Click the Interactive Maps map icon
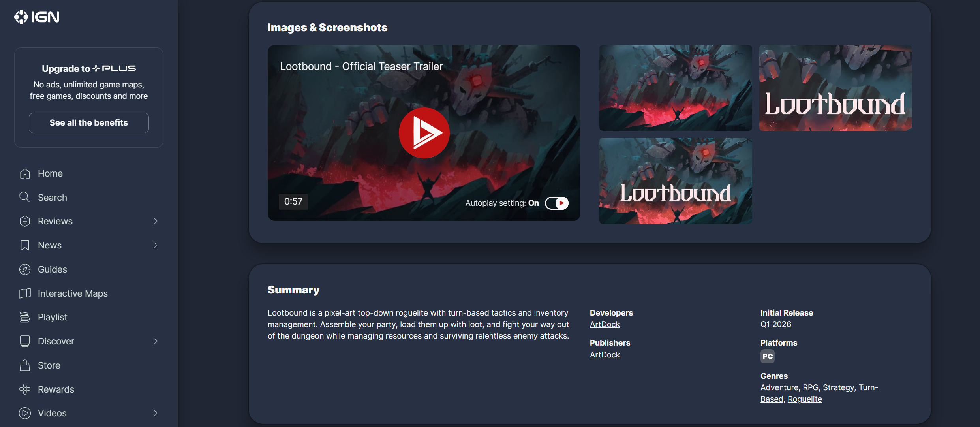The image size is (980, 427). pos(25,293)
